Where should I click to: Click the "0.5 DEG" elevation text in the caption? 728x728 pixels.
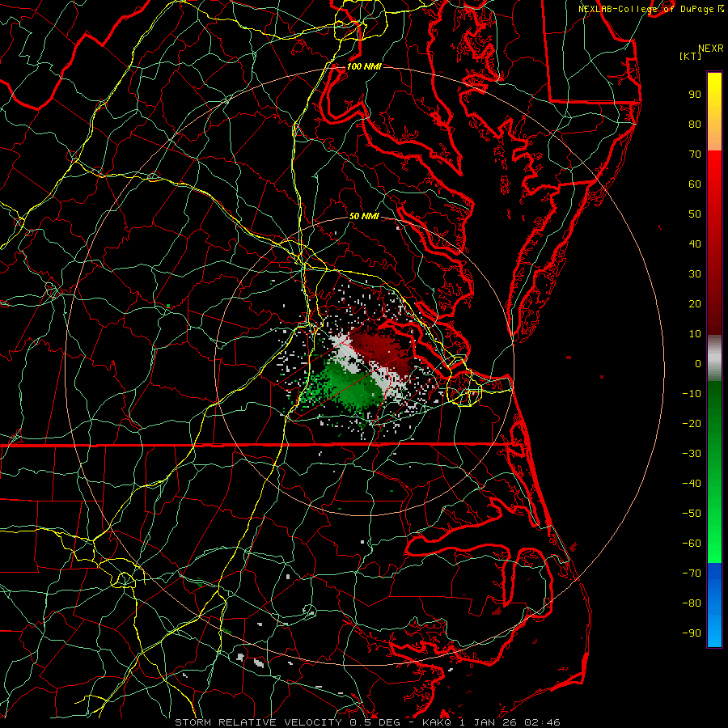(x=375, y=722)
